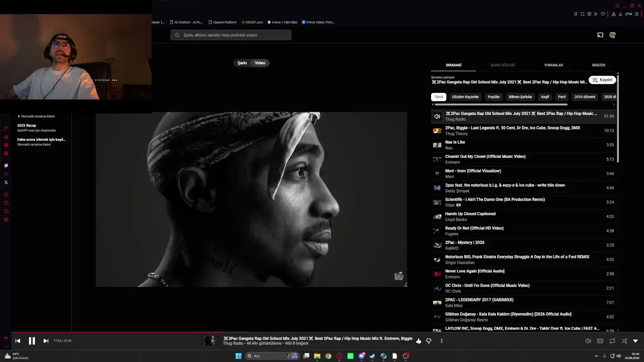Open WhatsApp from the taskbar
644x362 pixels.
tap(351, 356)
